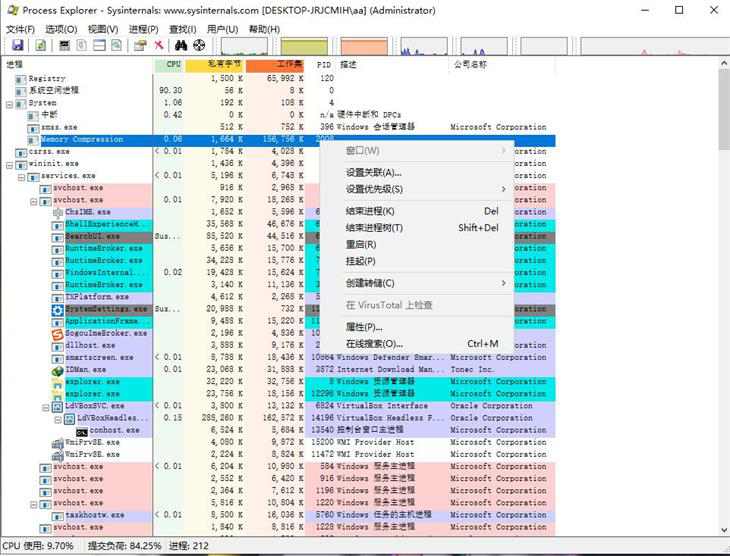Click the LdVBoxHeadless process icon
The height and width of the screenshot is (556, 730).
pyautogui.click(x=69, y=419)
